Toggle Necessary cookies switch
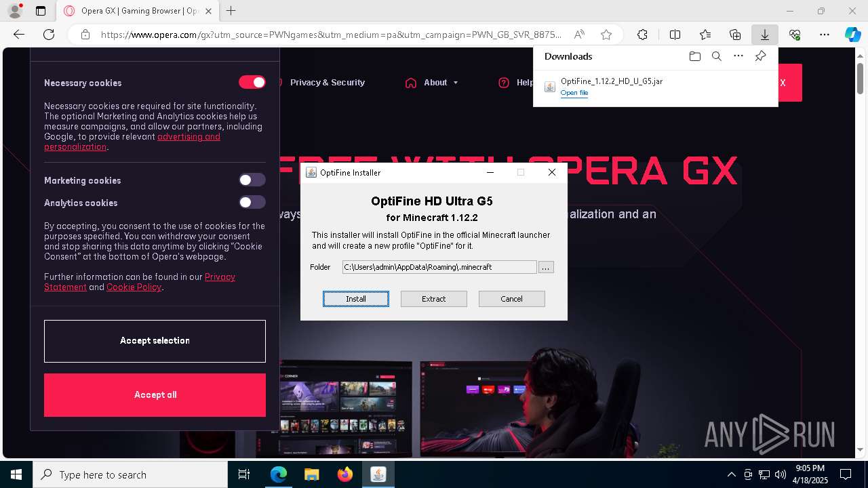Screen dimensions: 868x488 click(252, 82)
